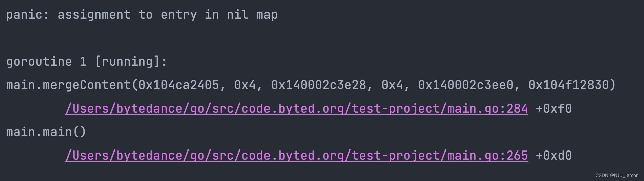Click the nil map text in the panic line
Screen dimensions: 644x181
point(252,15)
